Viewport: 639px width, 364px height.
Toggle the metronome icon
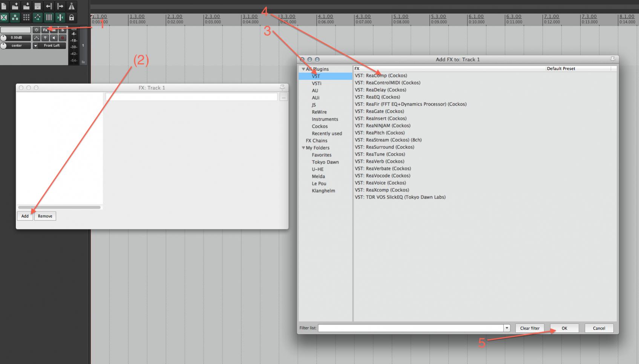[71, 6]
